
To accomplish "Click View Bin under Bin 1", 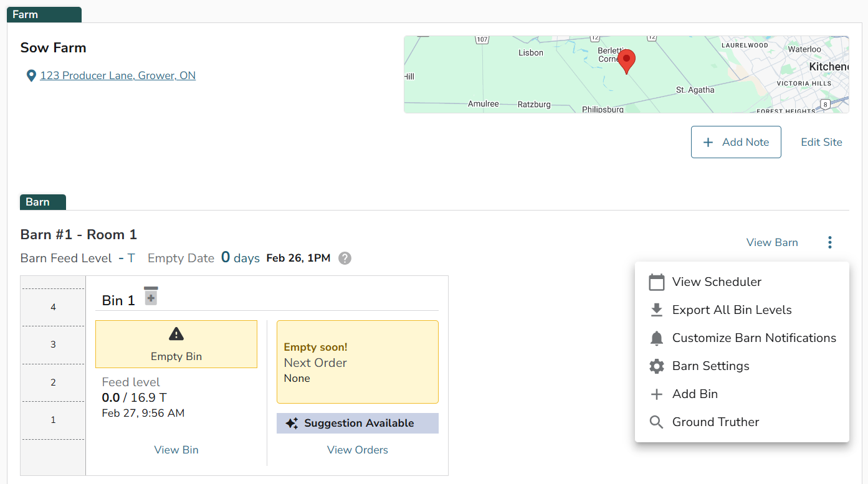I will (x=176, y=450).
